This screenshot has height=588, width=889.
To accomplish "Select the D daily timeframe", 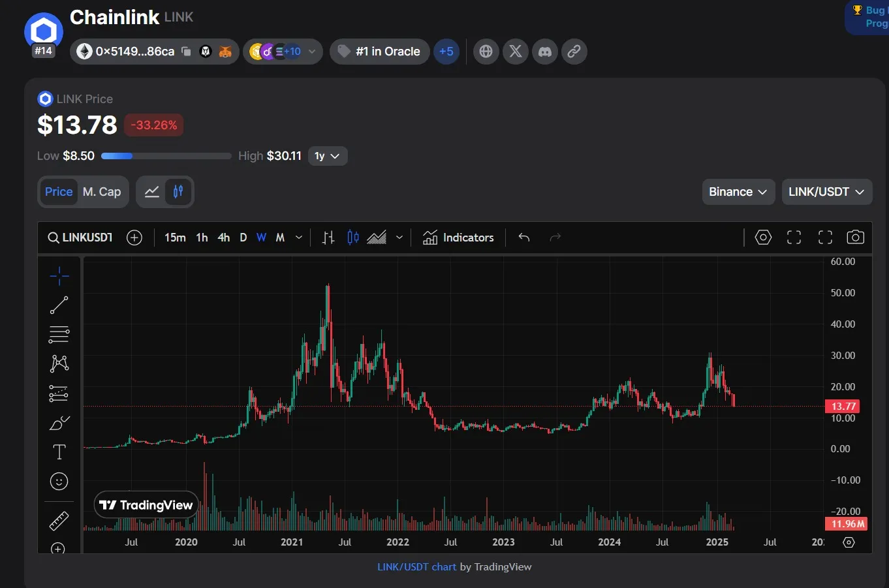I will (x=243, y=238).
